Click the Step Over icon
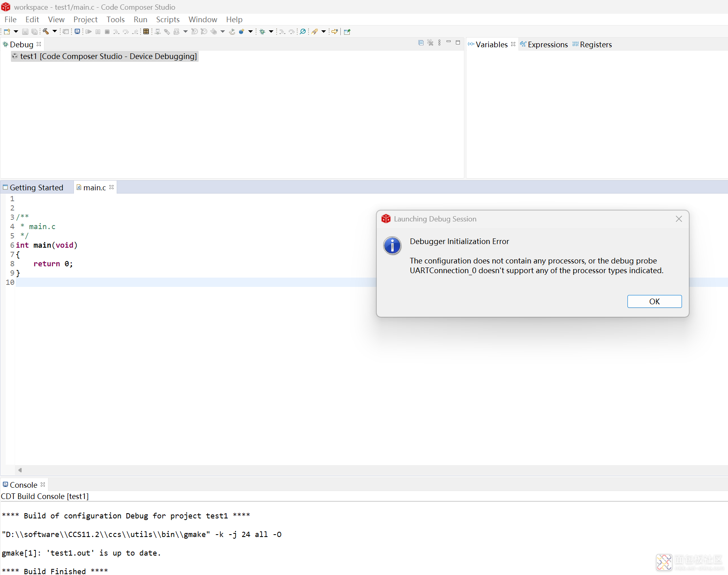The height and width of the screenshot is (575, 728). pos(126,32)
